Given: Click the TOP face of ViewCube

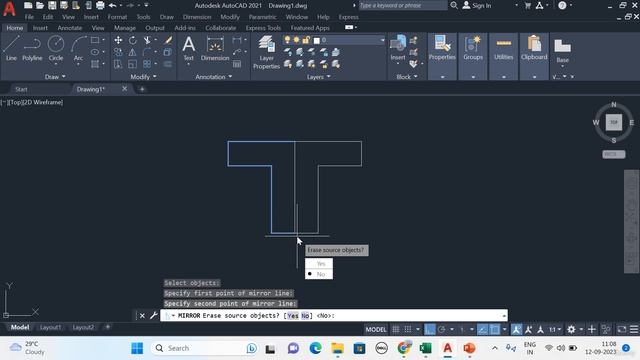Looking at the screenshot, I should (613, 122).
